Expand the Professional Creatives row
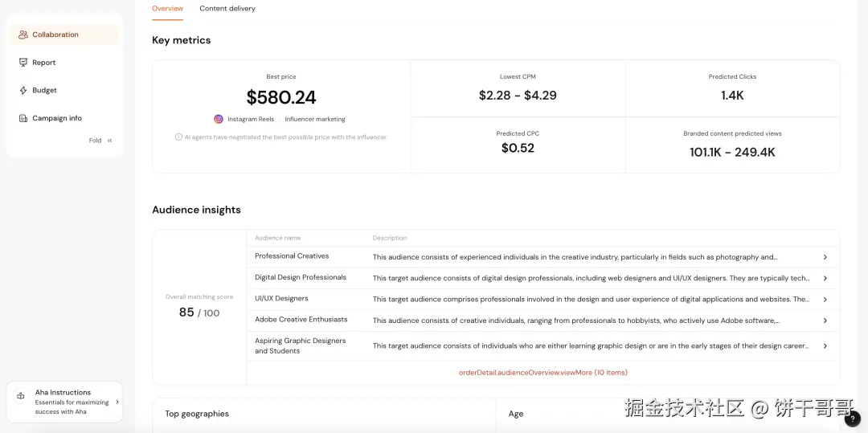 [x=825, y=257]
